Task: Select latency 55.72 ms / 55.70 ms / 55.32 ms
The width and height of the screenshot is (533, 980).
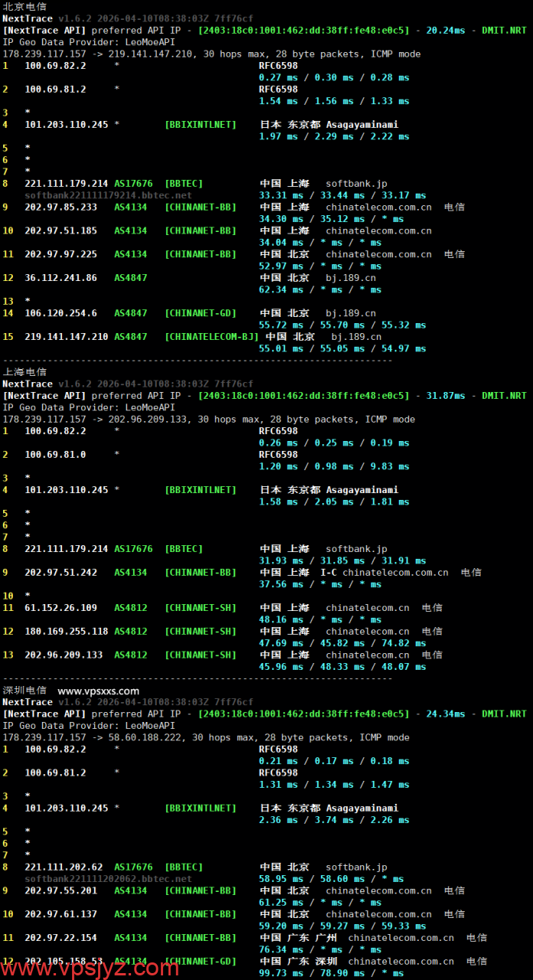Action: point(342,325)
